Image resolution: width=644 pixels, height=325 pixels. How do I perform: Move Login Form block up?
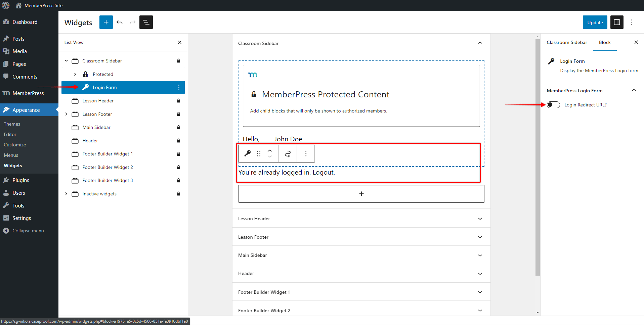point(270,150)
